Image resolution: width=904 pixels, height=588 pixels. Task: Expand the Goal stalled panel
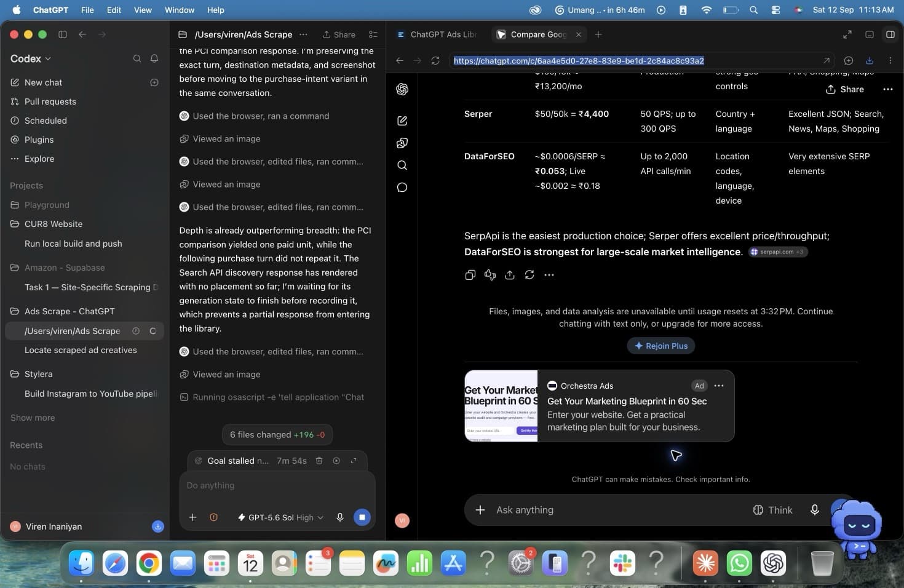click(x=354, y=461)
